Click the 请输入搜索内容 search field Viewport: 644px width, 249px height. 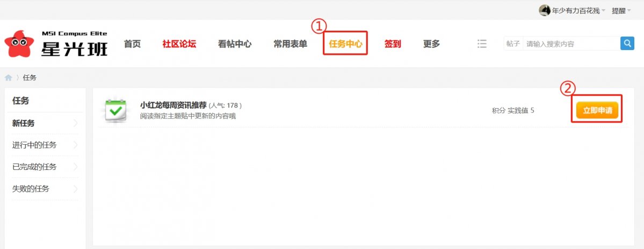[x=571, y=44]
